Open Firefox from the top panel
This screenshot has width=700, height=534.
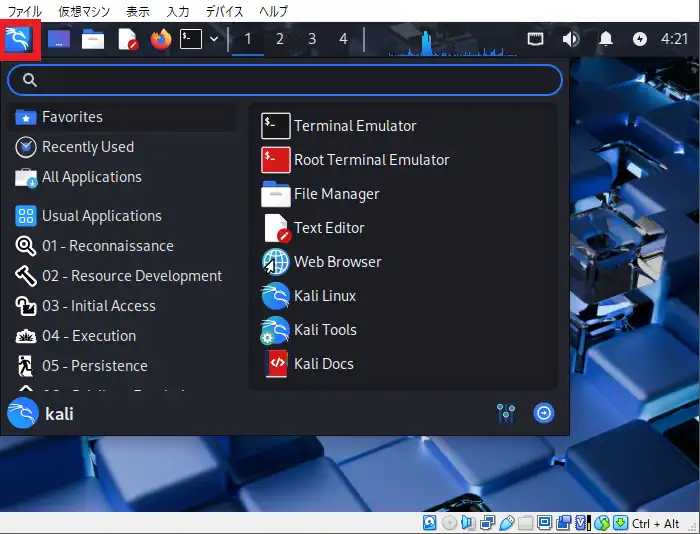coord(161,39)
